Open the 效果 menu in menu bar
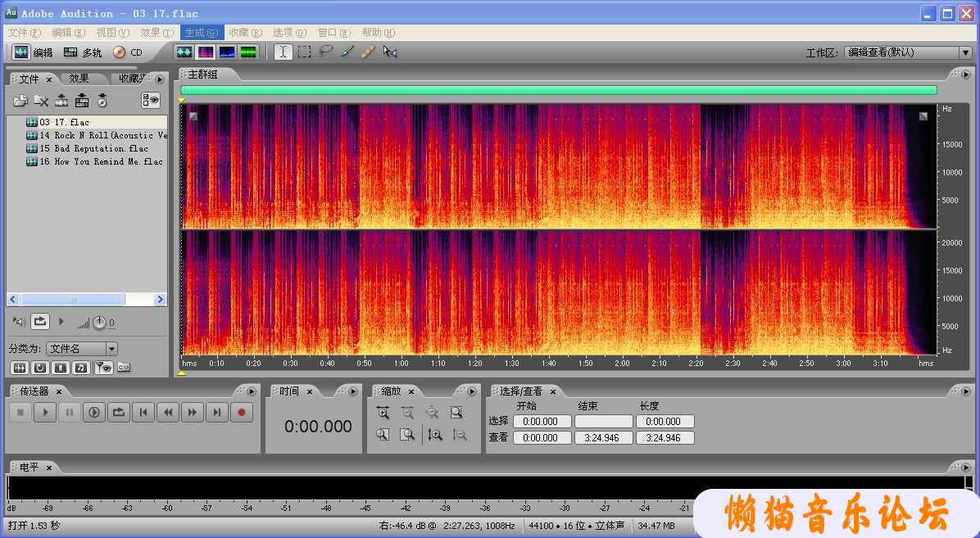Image resolution: width=980 pixels, height=538 pixels. click(x=156, y=33)
